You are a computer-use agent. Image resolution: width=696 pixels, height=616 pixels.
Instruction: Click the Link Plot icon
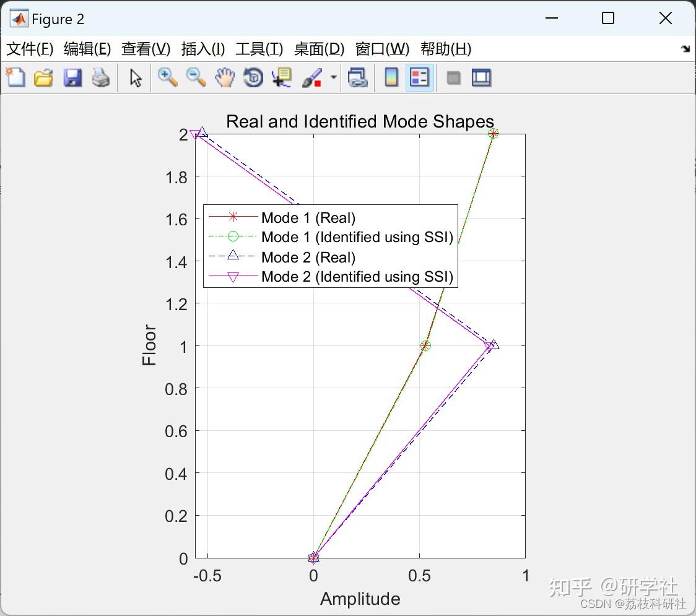pos(358,77)
